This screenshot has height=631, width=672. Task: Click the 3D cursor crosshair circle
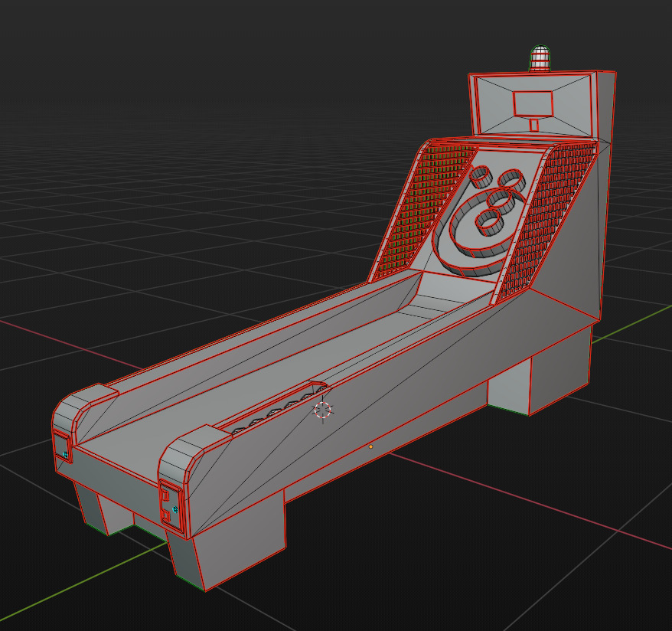pos(323,410)
